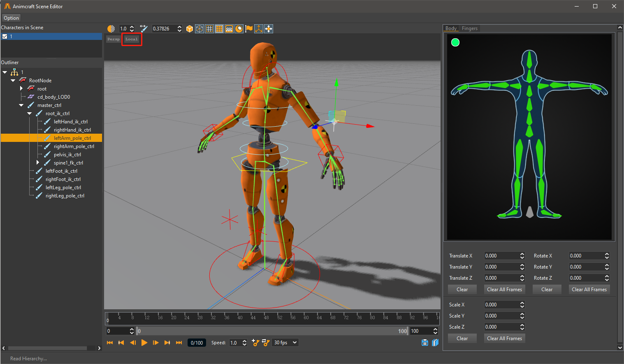This screenshot has width=624, height=364.
Task: Click Clear All Frames under Rotate Z
Action: pos(589,290)
